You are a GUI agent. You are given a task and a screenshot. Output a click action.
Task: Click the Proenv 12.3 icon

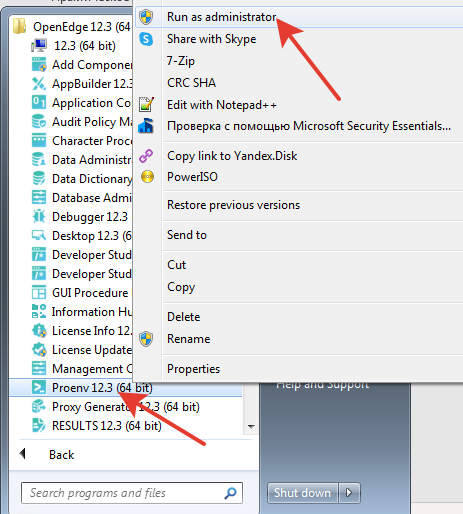point(39,388)
